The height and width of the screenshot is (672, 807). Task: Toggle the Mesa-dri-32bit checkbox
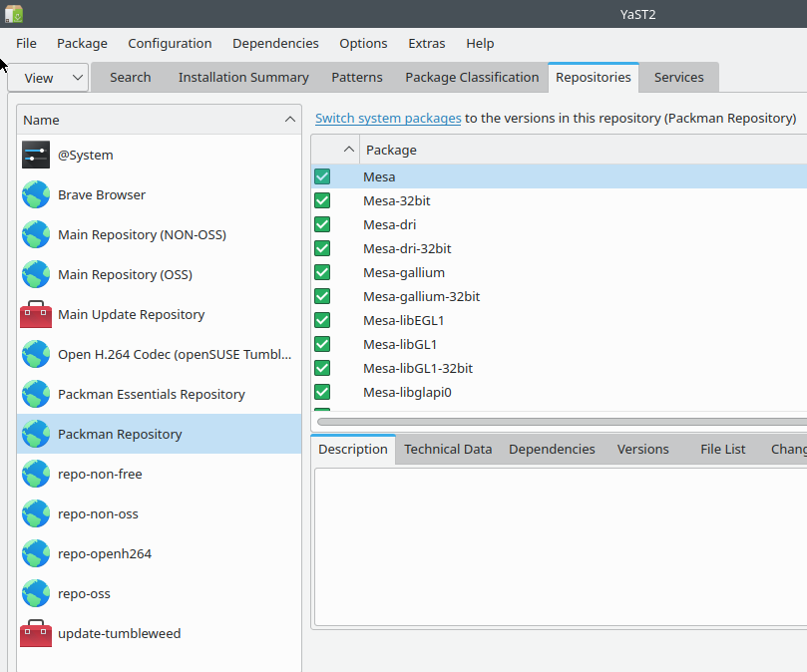click(x=321, y=248)
